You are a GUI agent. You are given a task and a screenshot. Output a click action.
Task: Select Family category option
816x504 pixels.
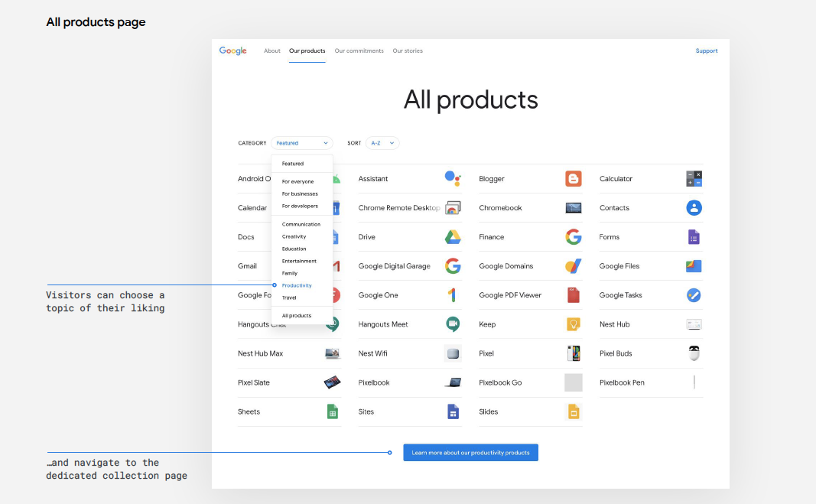click(290, 273)
